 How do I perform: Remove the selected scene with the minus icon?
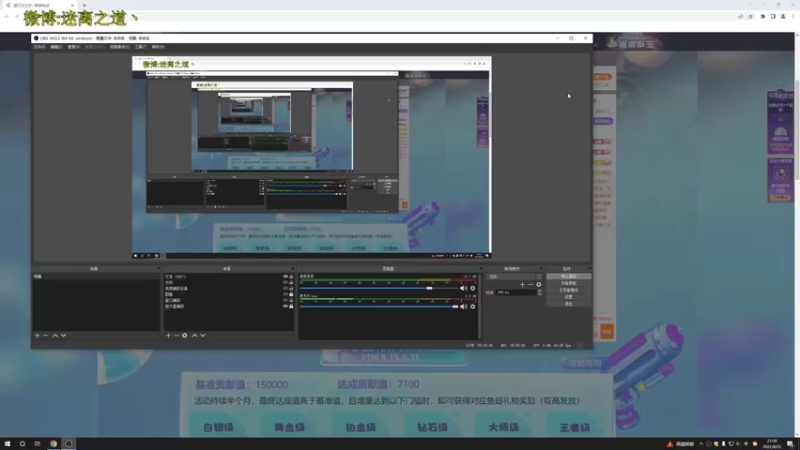45,335
